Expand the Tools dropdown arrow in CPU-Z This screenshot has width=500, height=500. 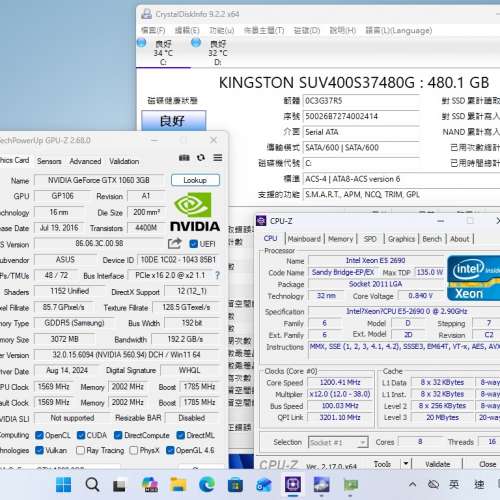406,464
